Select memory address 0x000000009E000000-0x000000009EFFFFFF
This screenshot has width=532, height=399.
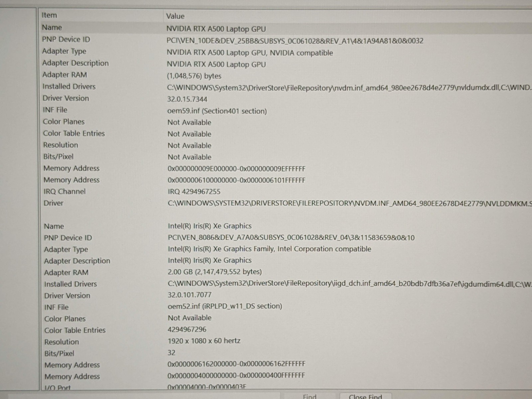[x=236, y=169]
